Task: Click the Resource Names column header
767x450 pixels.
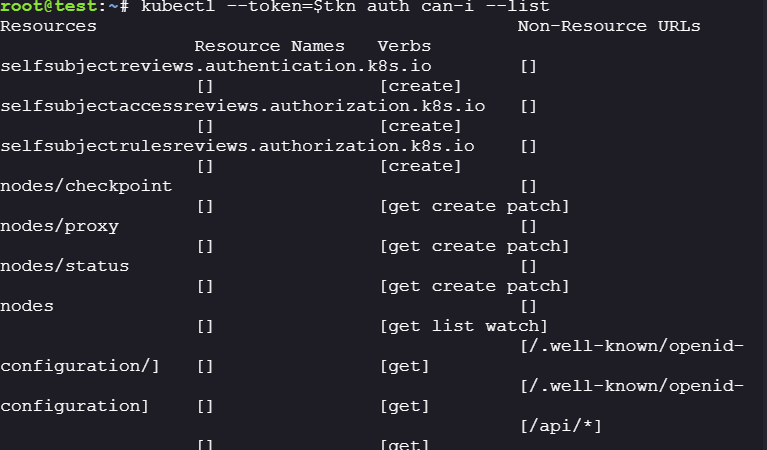Action: coord(269,46)
